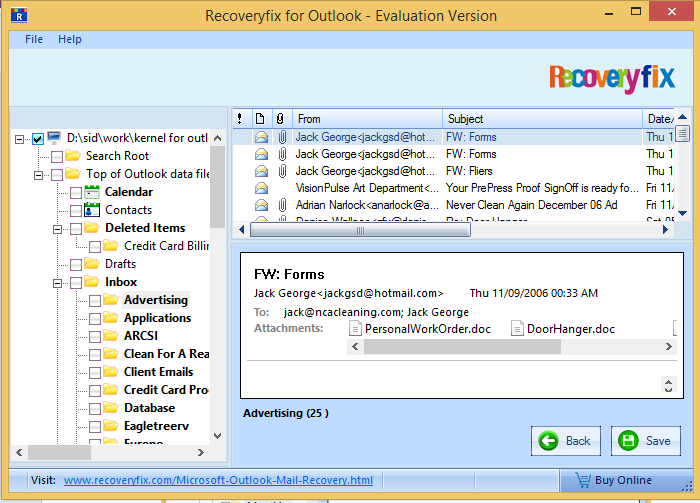Screen dimensions: 700x503
Task: Collapse the Top of Outlook data file node
Action: [38, 175]
